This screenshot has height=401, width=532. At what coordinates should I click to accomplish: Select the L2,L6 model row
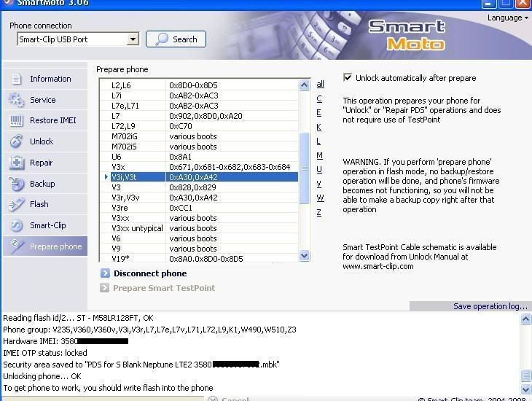coord(200,85)
